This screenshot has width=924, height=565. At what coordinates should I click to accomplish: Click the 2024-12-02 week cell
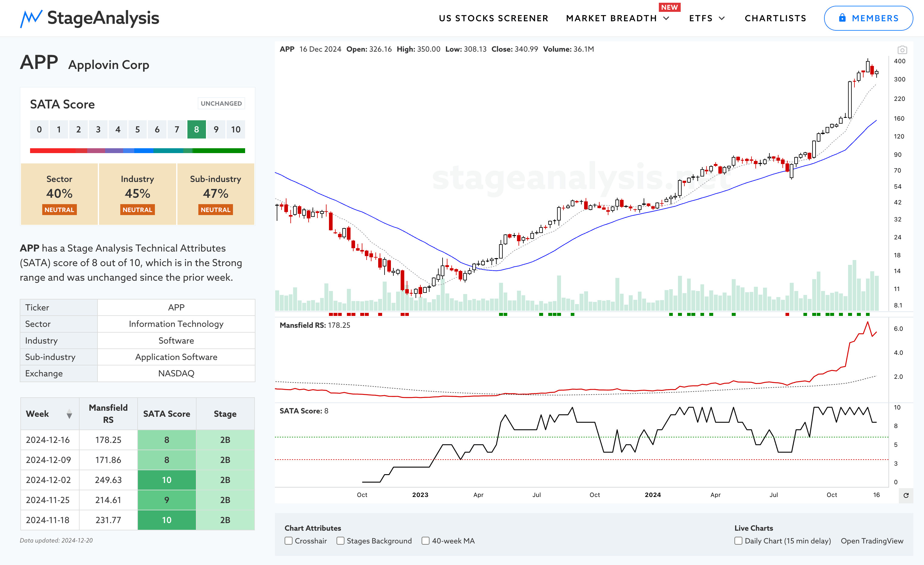click(50, 480)
